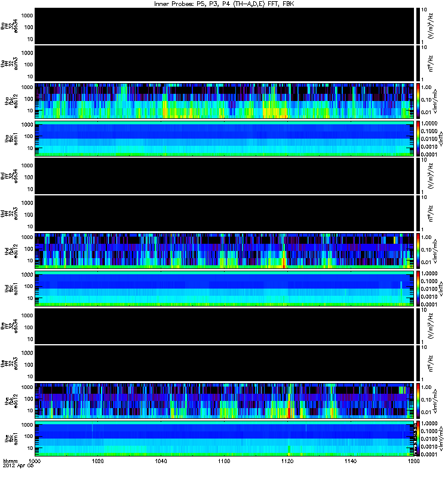Click the black color bar of thd fff scm3
The image size is (448, 478).
418,213
